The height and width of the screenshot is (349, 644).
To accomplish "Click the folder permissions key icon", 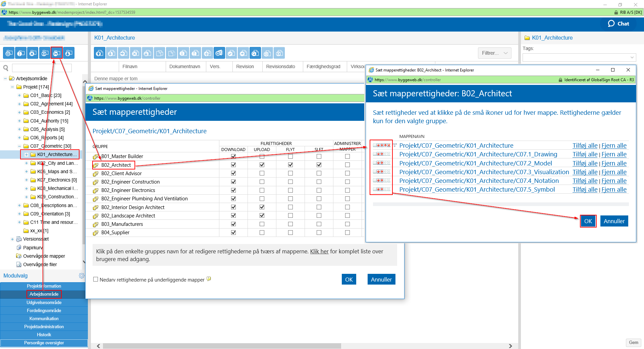I will (57, 53).
